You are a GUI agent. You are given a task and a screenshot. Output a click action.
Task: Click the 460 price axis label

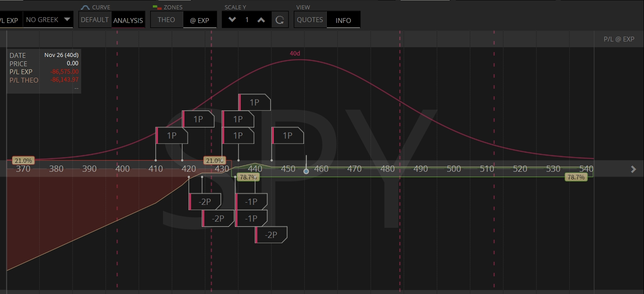point(321,169)
